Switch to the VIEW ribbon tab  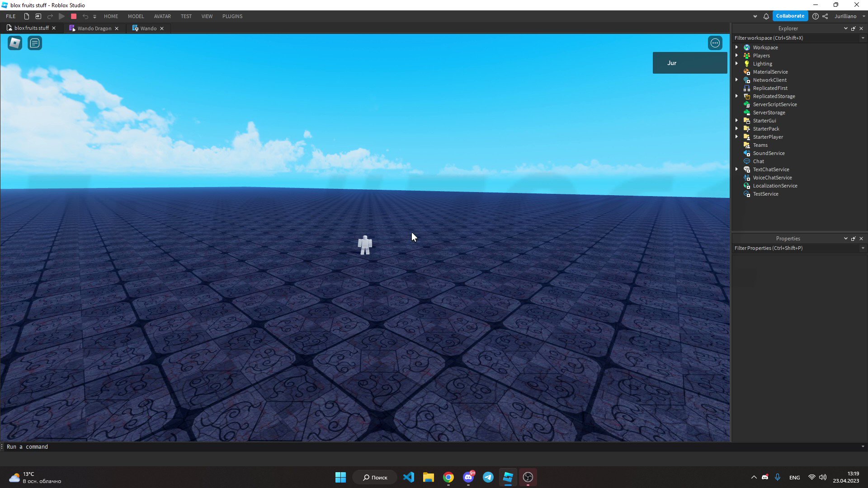(x=207, y=16)
